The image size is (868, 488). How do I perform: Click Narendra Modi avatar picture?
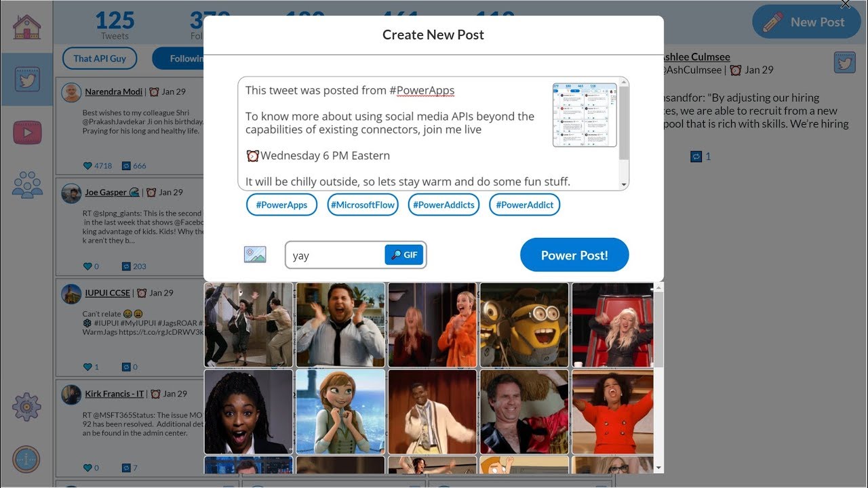click(x=71, y=93)
